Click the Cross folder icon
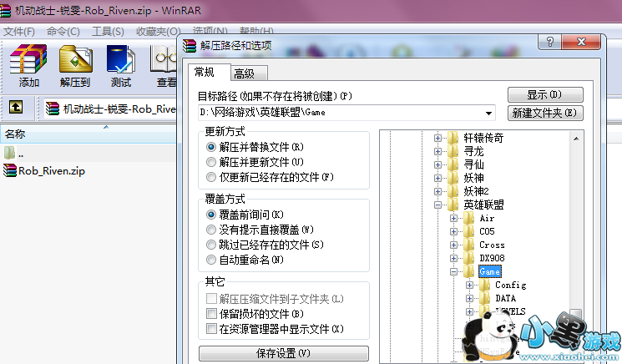Viewport: 622px width, 364px height. (469, 245)
